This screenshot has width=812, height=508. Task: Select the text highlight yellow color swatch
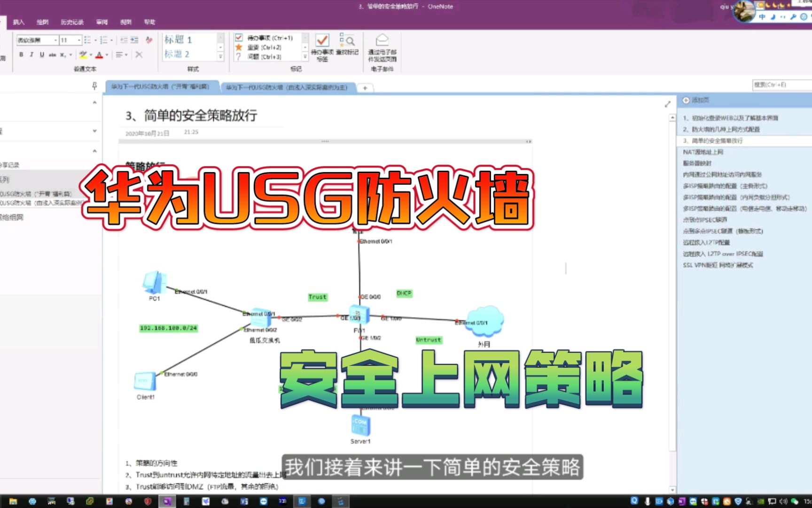(84, 55)
